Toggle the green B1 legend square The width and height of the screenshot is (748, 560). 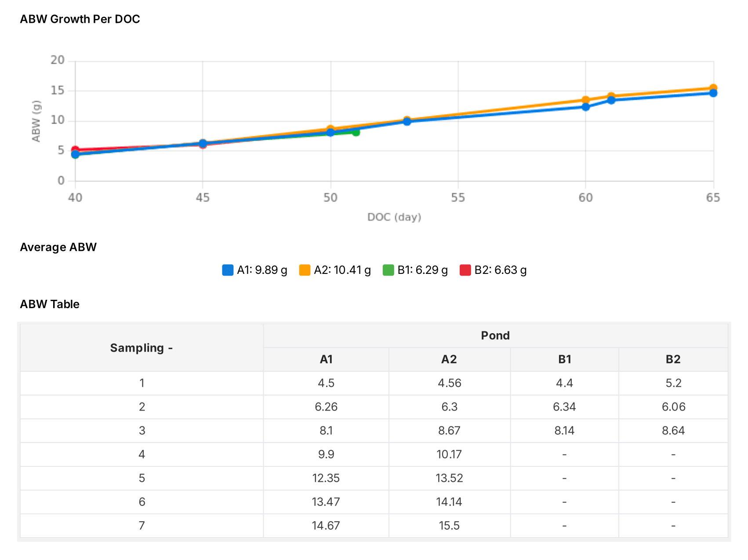tap(388, 270)
